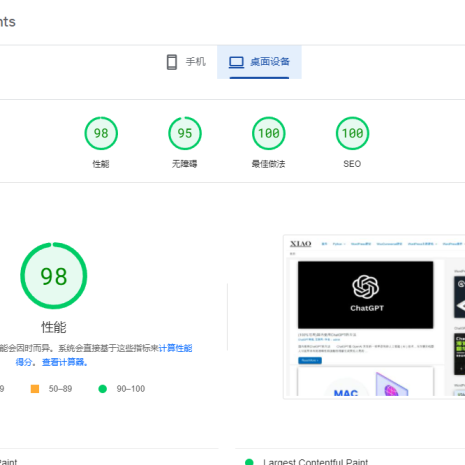
Task: Click the 无障碍 label under the gauge
Action: (185, 164)
